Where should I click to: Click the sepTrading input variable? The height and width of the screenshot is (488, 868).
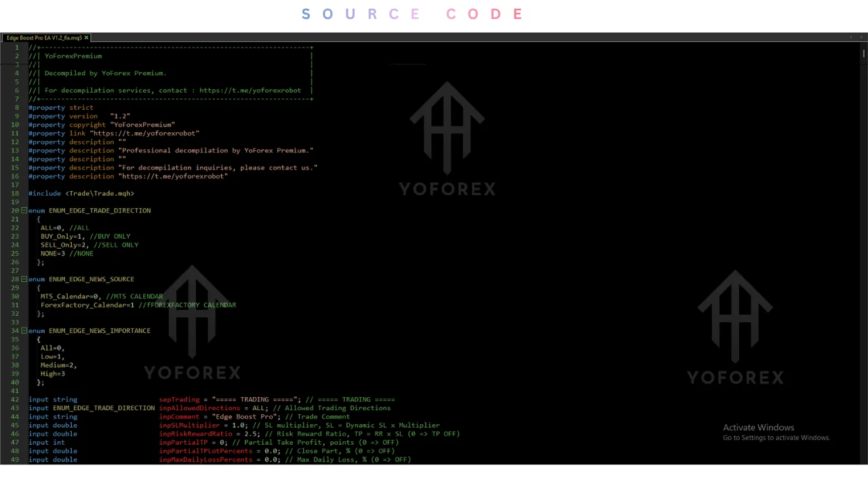pos(180,400)
